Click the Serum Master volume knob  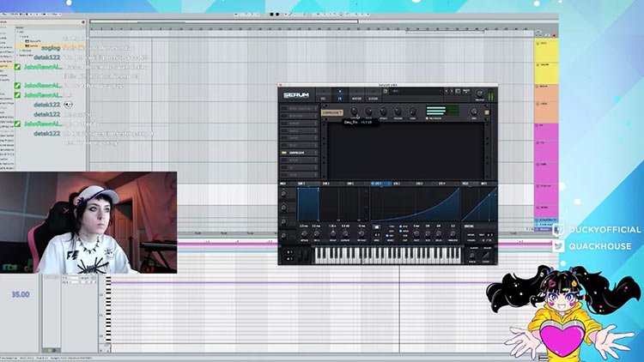point(480,94)
